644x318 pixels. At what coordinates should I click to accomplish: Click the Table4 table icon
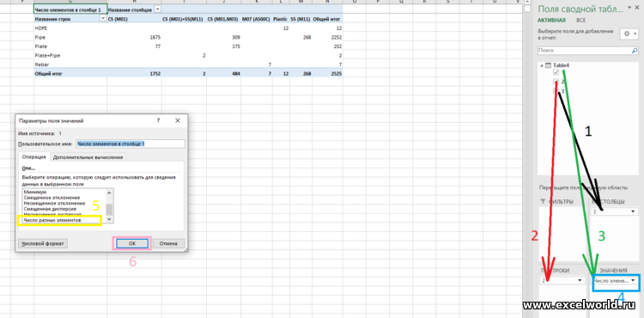pos(548,65)
